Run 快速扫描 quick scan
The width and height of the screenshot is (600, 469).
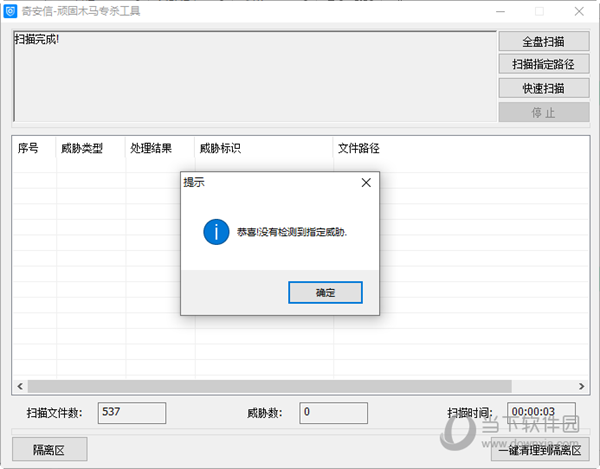544,88
